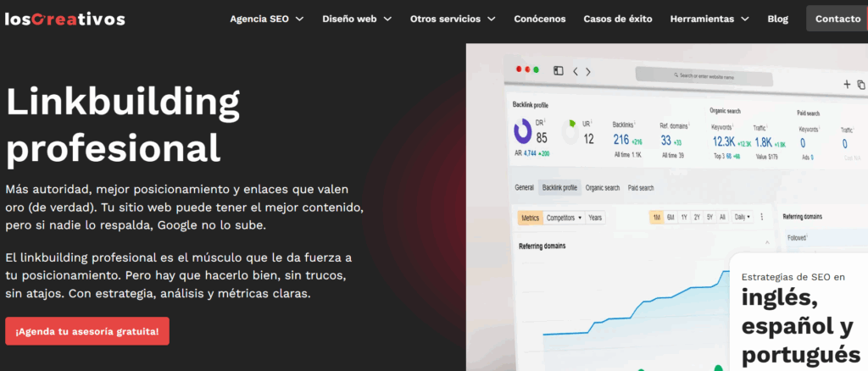
Task: Select the 5Y range in dashboard image
Action: 709,218
